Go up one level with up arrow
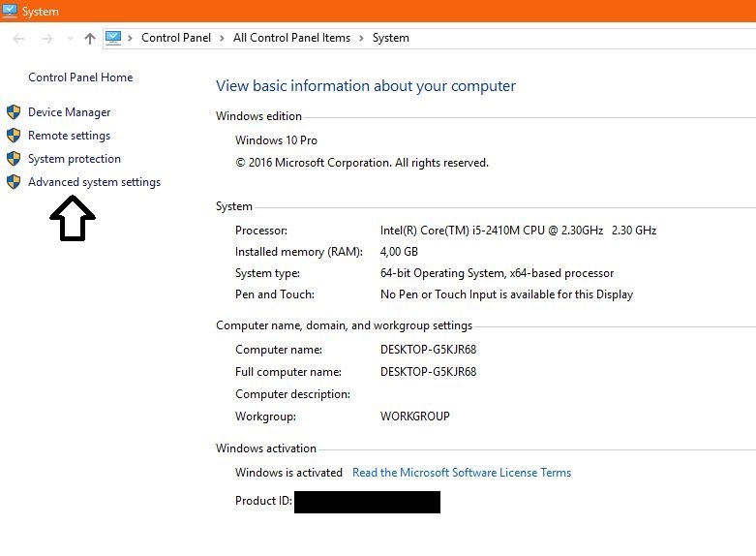The image size is (756, 556). pos(90,39)
